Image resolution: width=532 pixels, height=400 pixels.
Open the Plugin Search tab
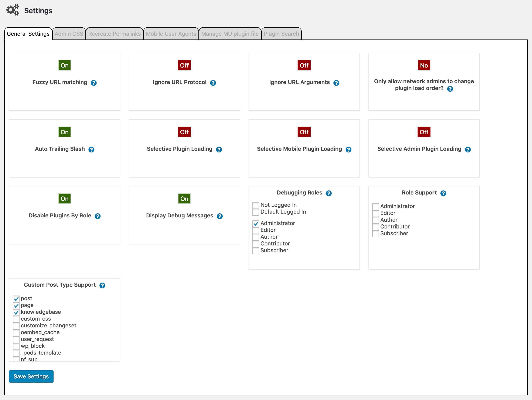[x=281, y=34]
